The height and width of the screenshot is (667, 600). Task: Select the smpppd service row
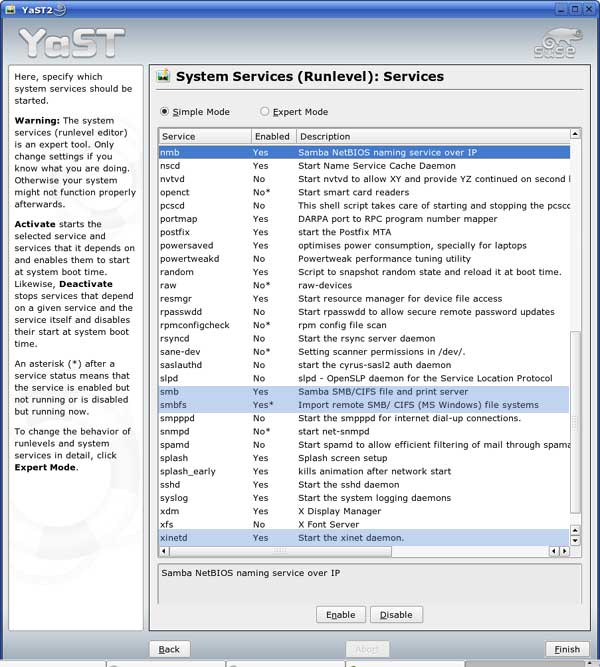coord(364,418)
